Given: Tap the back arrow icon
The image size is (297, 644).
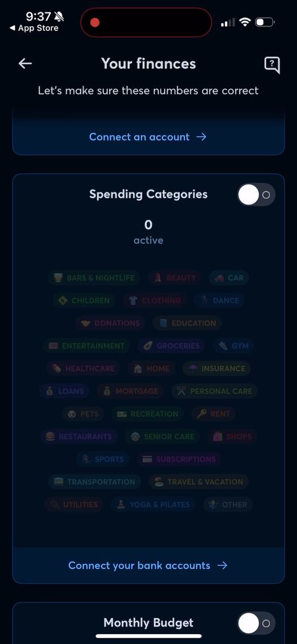Looking at the screenshot, I should [x=25, y=63].
